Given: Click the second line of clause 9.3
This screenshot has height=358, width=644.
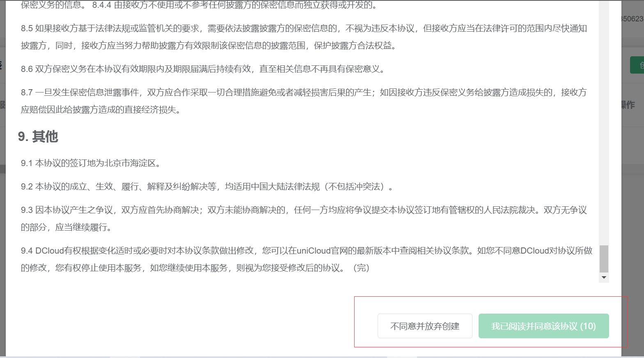Looking at the screenshot, I should click(66, 227).
